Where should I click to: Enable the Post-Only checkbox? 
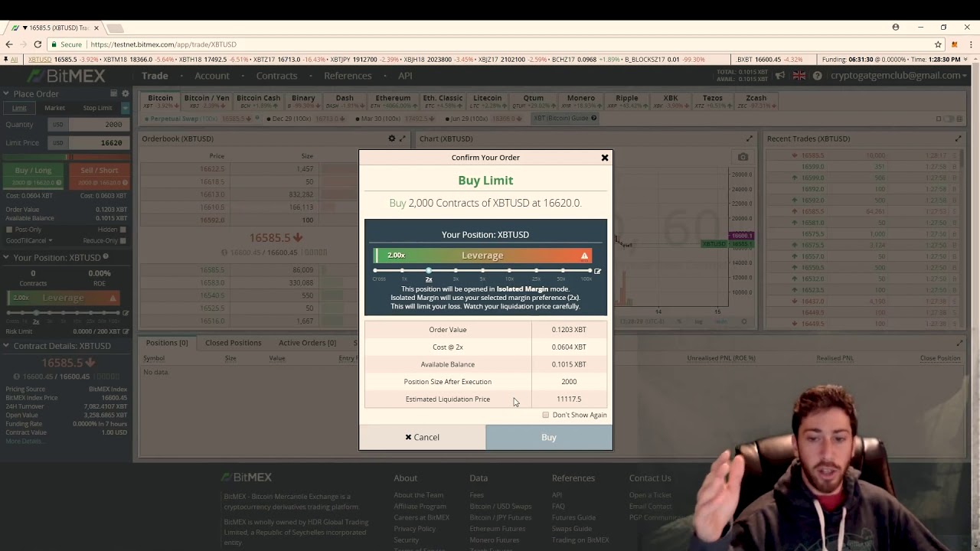[x=8, y=230]
